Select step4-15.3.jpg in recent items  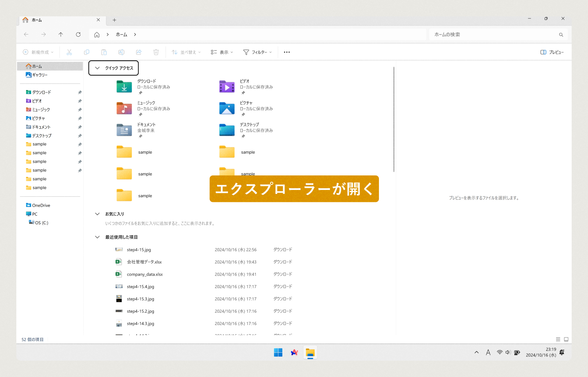140,299
